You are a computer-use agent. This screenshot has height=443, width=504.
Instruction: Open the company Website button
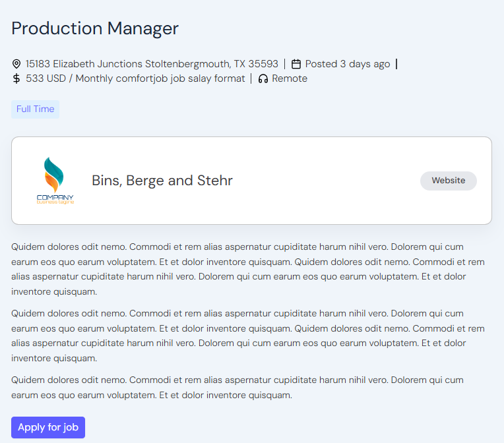tap(448, 181)
